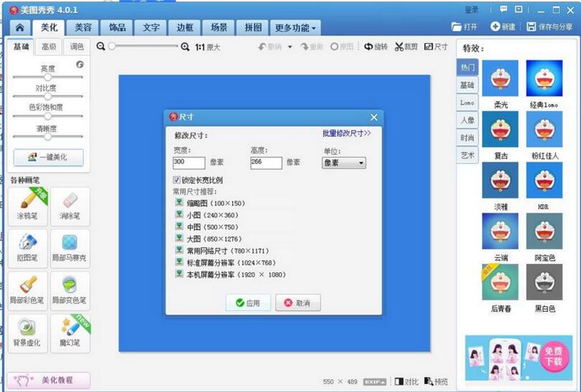This screenshot has height=392, width=581.
Task: Switch to the 饰品 tab
Action: (117, 27)
